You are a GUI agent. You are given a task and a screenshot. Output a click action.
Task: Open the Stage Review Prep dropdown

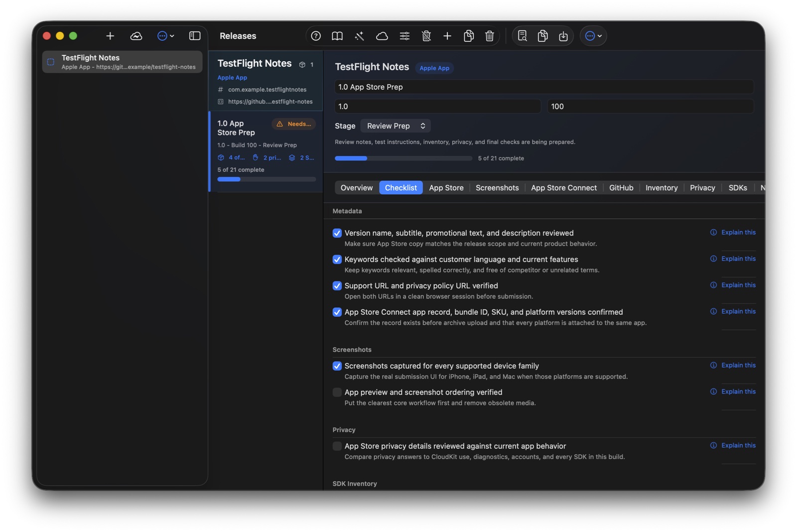(396, 126)
